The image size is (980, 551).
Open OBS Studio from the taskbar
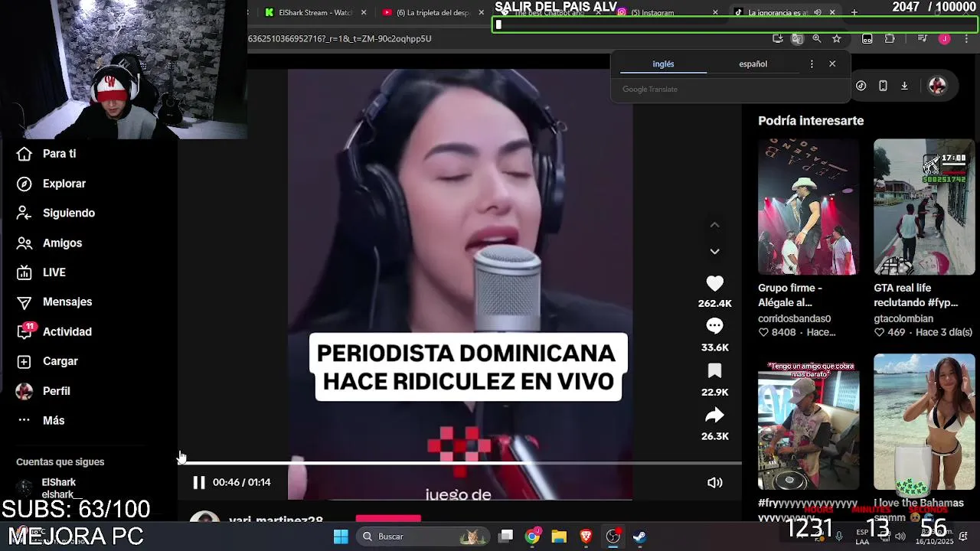612,536
